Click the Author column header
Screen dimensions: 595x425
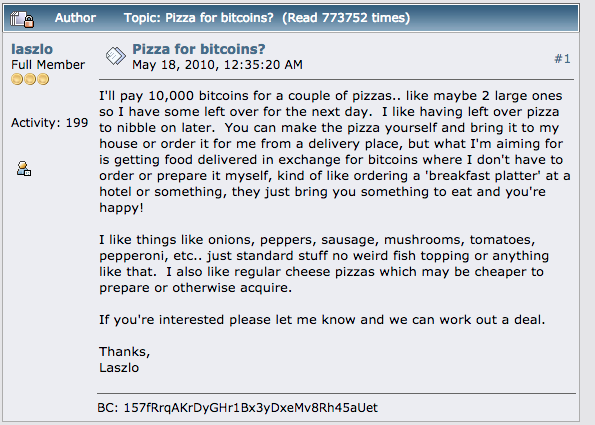coord(75,18)
